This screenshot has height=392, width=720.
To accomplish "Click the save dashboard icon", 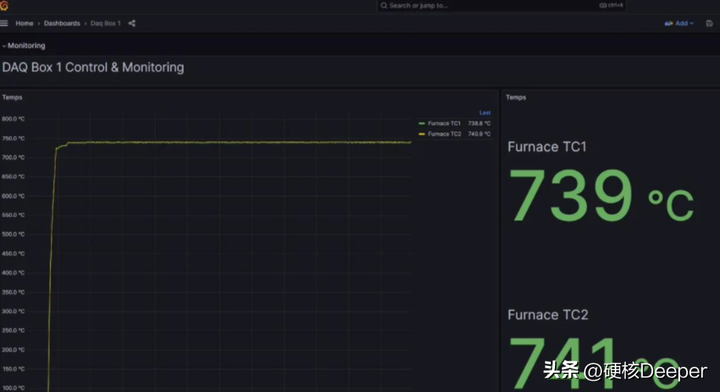I will [x=709, y=23].
